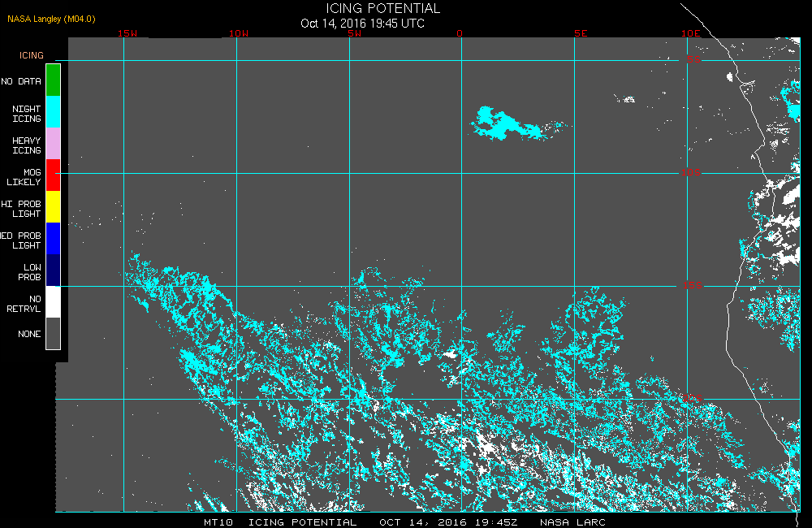Click the 'NIGHT ICING' legend text

point(27,114)
